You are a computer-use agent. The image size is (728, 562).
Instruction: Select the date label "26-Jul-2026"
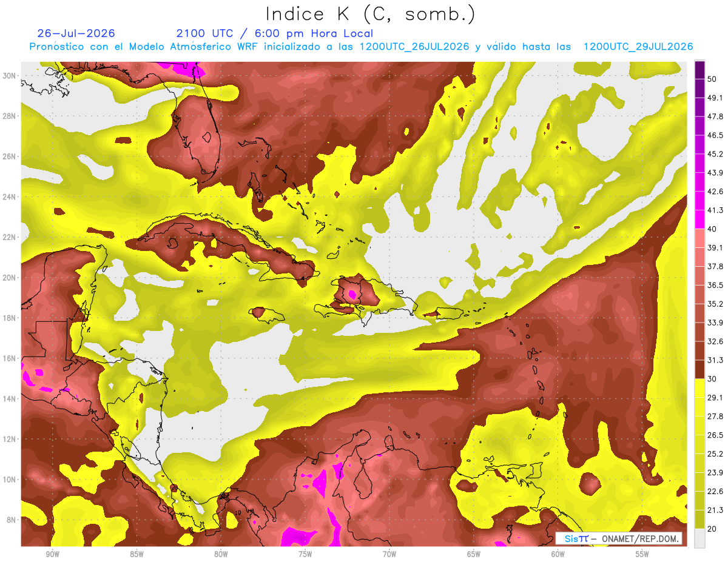tap(76, 33)
